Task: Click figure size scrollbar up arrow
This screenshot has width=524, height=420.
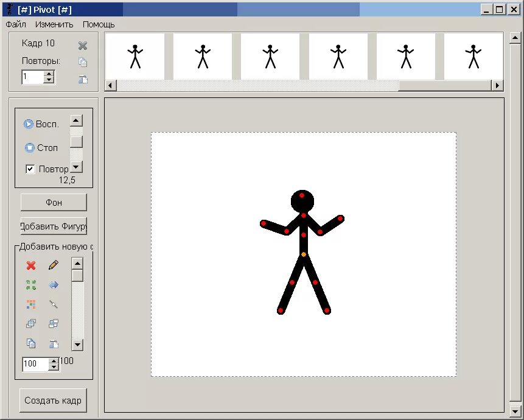Action: [77, 264]
